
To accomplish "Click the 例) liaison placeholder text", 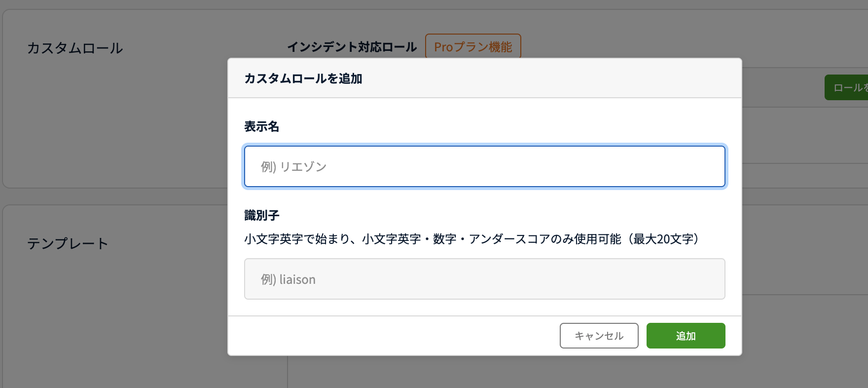I will (x=289, y=279).
